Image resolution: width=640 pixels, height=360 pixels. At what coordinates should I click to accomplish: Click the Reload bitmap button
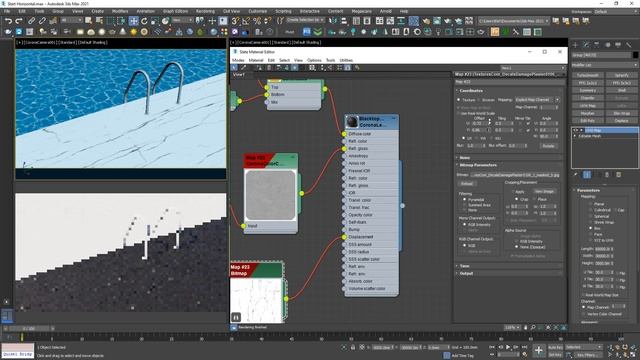(x=467, y=184)
